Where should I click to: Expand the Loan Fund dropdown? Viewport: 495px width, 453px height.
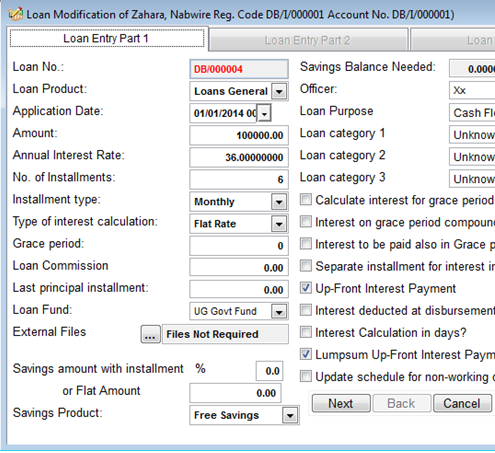279,312
